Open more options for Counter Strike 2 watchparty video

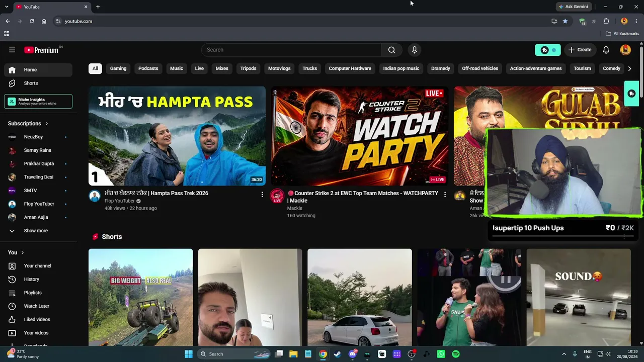(x=445, y=194)
